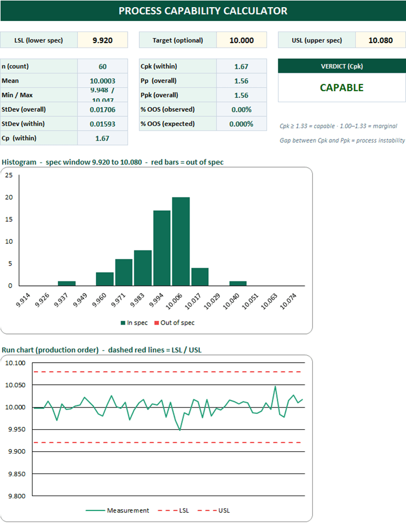Screen dimensions: 406x532
Task: Click the 'Gap between Cpk and Ppk' note
Action: (x=342, y=140)
